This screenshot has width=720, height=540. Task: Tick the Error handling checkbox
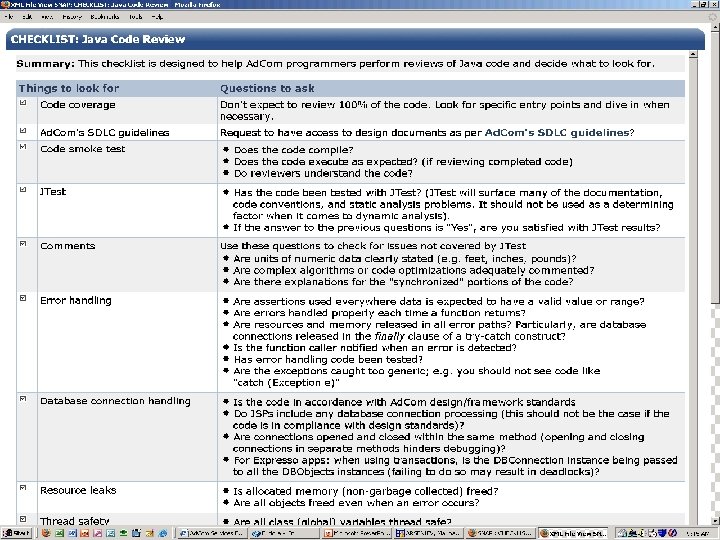(x=23, y=298)
